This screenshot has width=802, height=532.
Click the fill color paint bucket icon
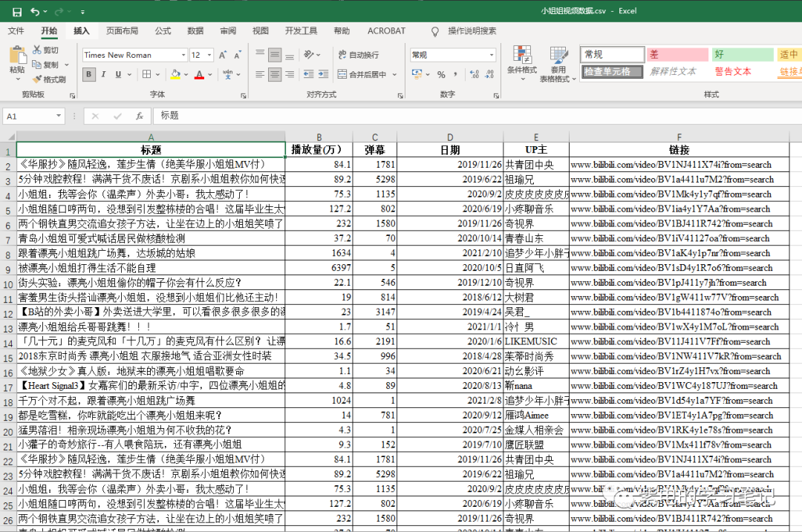point(175,75)
